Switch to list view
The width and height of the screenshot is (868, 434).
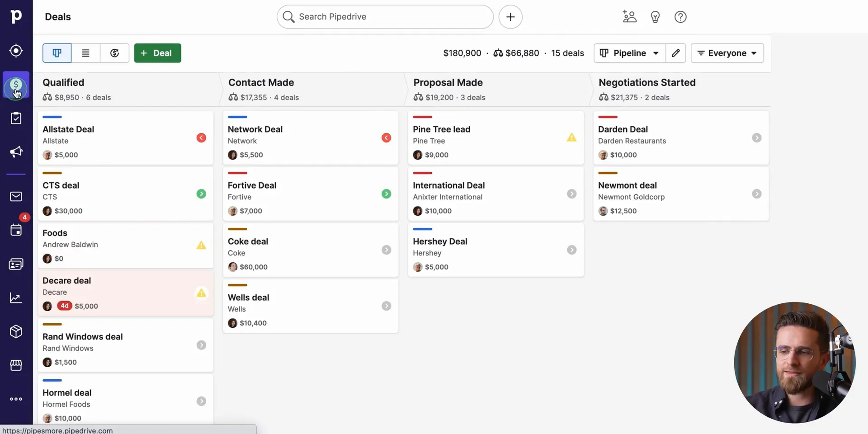point(85,53)
